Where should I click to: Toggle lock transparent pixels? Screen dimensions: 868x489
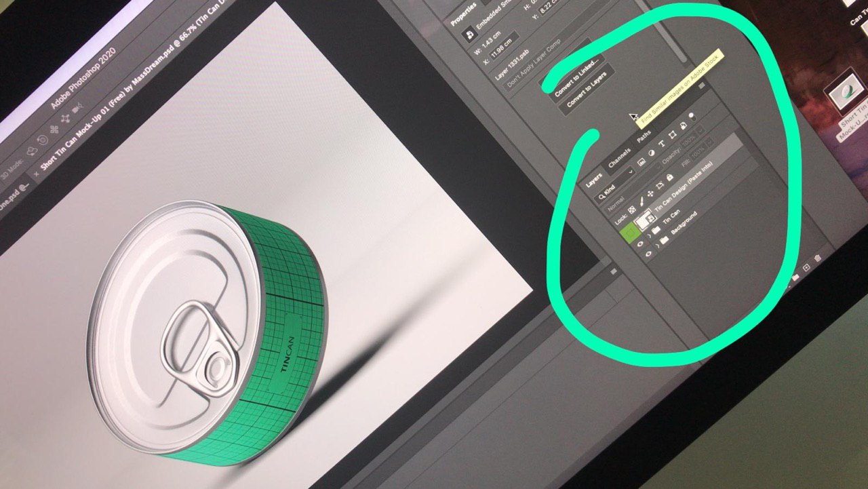(631, 210)
